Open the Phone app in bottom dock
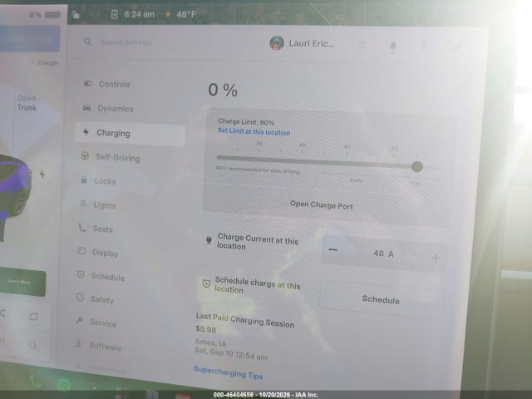Image resolution: width=532 pixels, height=399 pixels. point(35,381)
